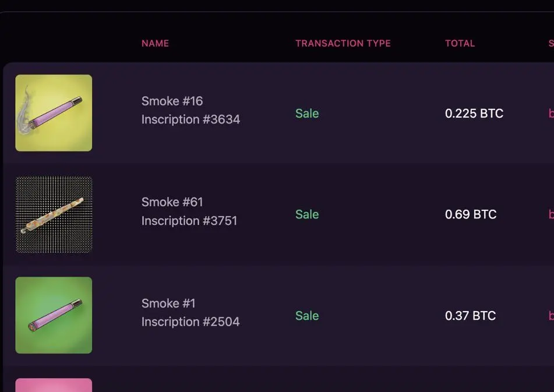Click the partially visible pink thumbnail
Viewport: 554px width, 392px height.
[x=54, y=385]
